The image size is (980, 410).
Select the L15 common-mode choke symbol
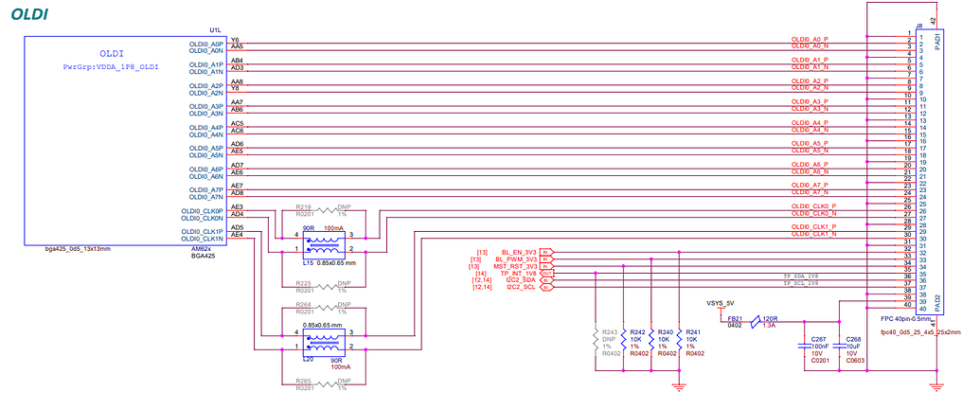323,245
